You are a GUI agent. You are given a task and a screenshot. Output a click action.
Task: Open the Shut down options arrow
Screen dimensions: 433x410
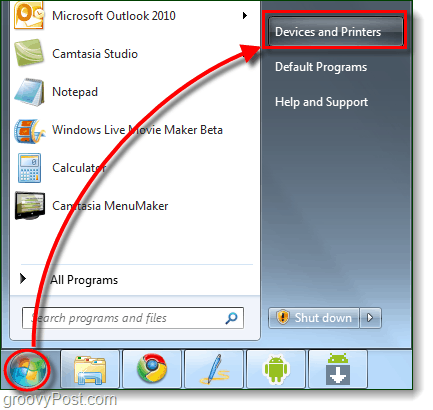pos(370,318)
